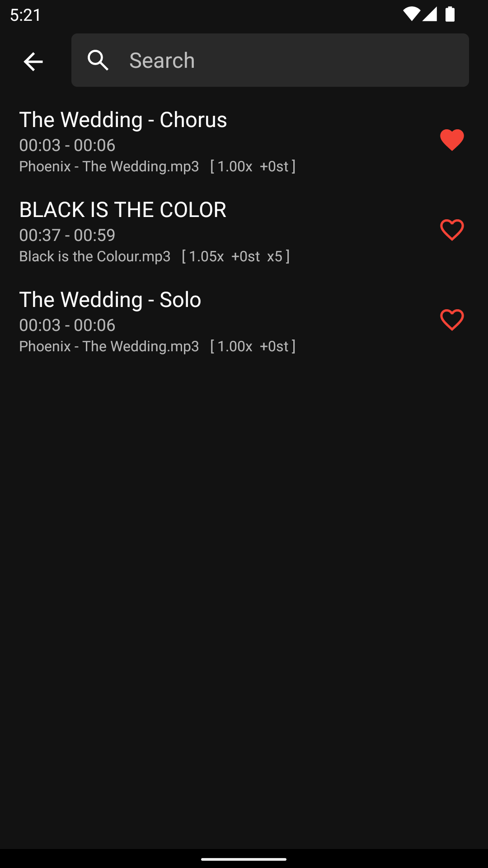
Task: Select the 00:37 - 00:59 time range
Action: click(67, 235)
